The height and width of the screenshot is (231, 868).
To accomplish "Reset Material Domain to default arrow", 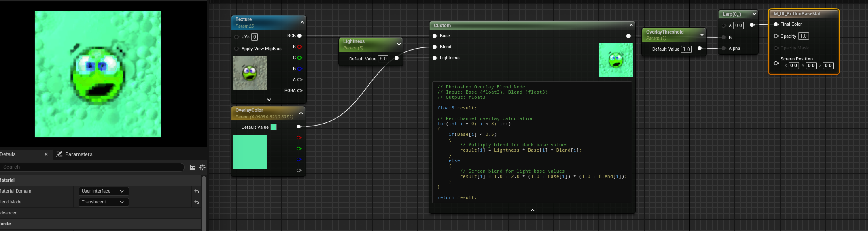I will (197, 191).
